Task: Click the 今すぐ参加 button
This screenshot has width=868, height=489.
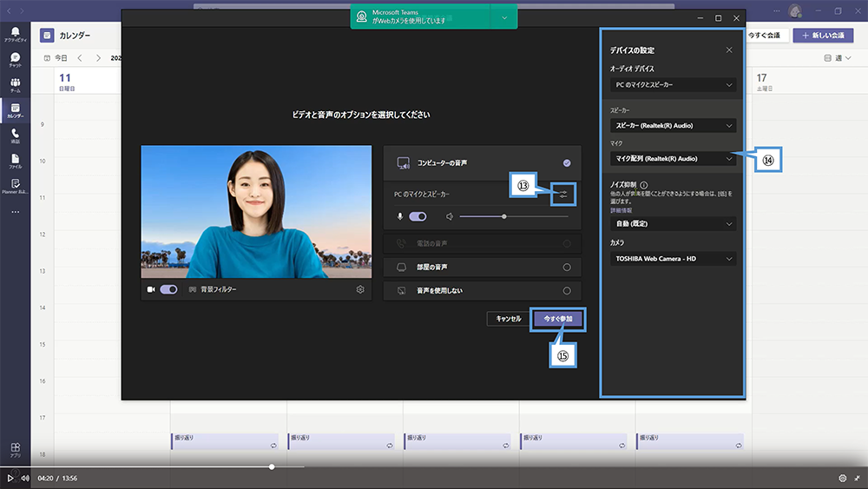Action: click(x=557, y=319)
